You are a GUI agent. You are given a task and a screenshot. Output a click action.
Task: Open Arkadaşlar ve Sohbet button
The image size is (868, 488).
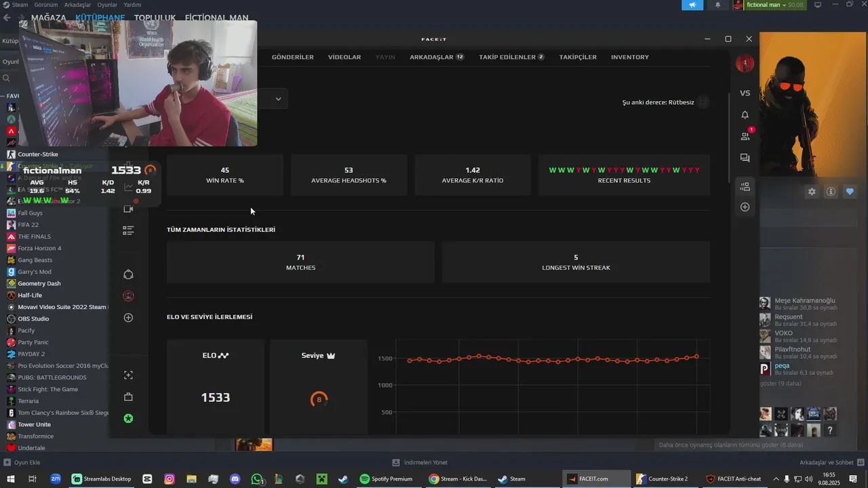pyautogui.click(x=831, y=462)
